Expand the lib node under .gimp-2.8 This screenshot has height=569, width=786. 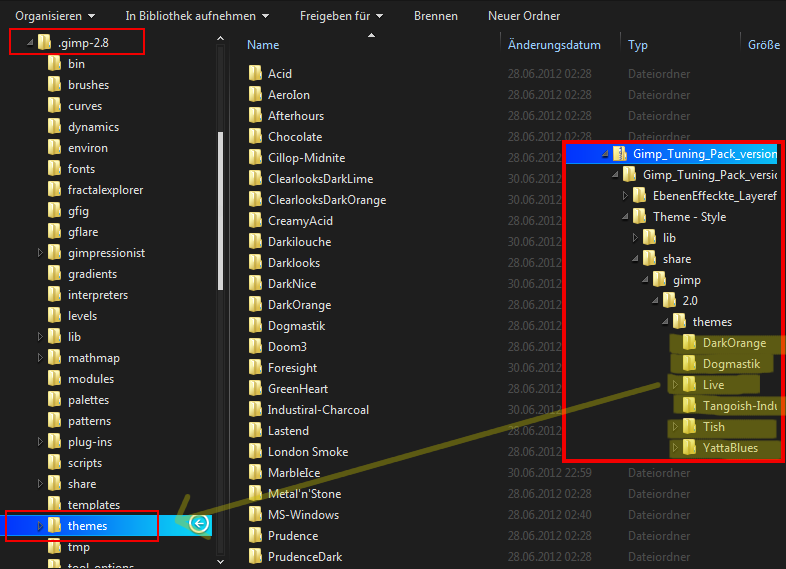40,337
